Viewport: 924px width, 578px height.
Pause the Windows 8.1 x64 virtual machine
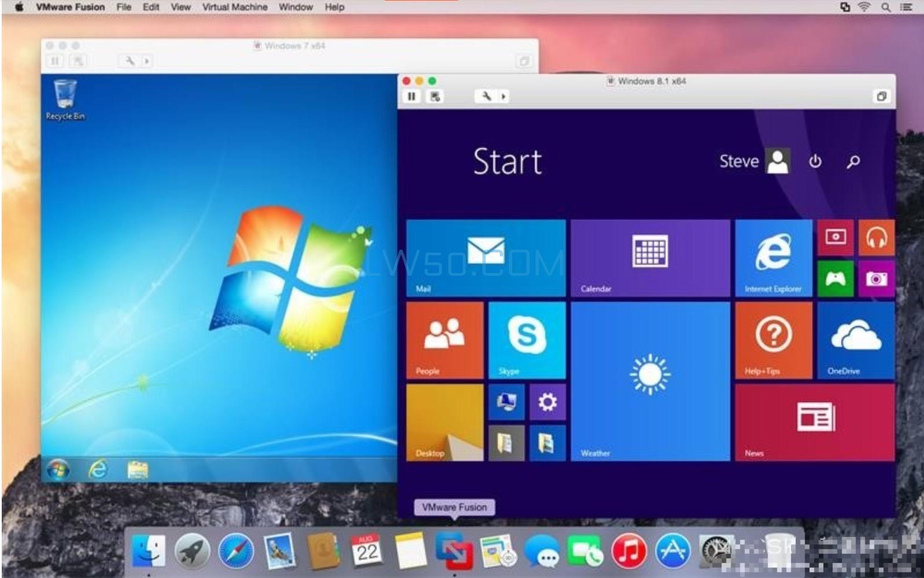[411, 97]
